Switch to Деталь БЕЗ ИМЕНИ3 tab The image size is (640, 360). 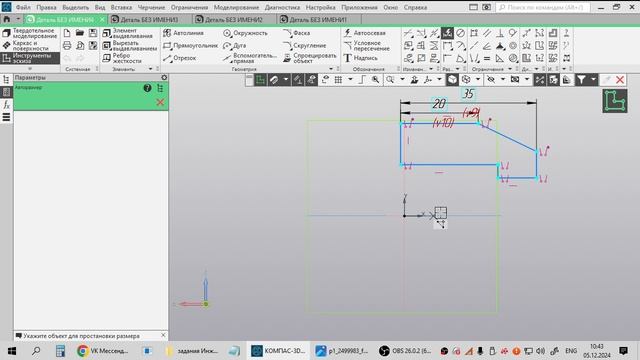pos(149,20)
